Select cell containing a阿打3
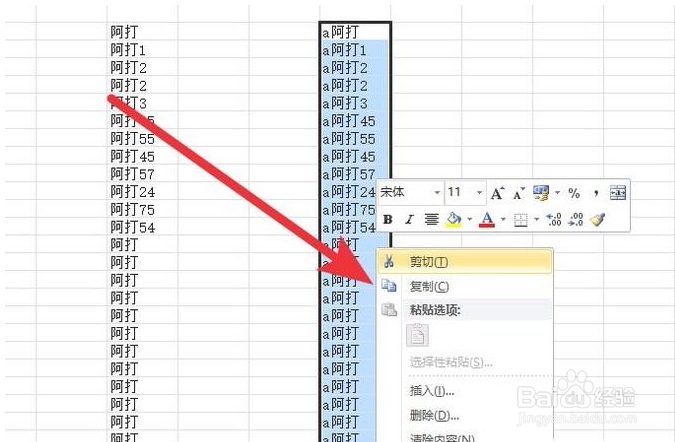The width and height of the screenshot is (675, 442). pyautogui.click(x=355, y=103)
